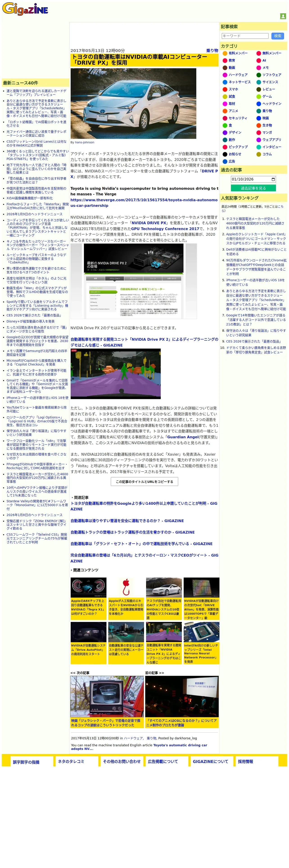This screenshot has width=289, height=868.
Task: Open the セキュリティ category
Action: point(237,118)
